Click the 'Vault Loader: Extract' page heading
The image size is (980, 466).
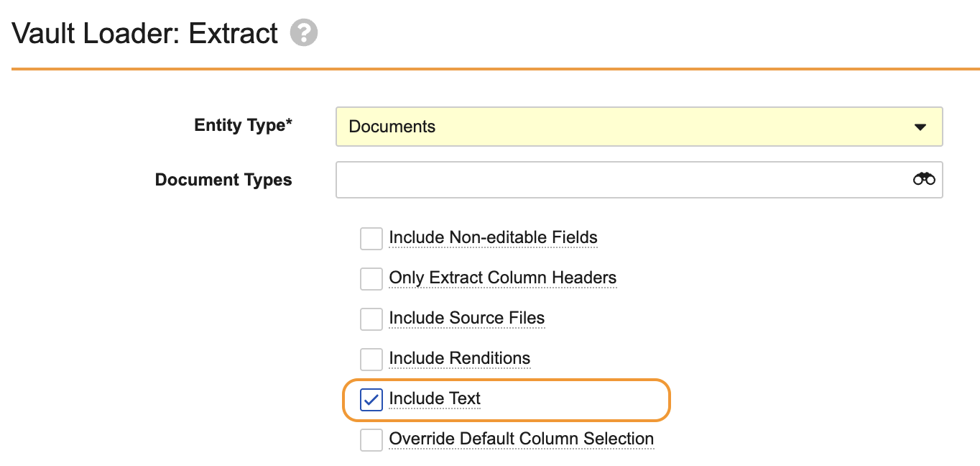pyautogui.click(x=145, y=34)
